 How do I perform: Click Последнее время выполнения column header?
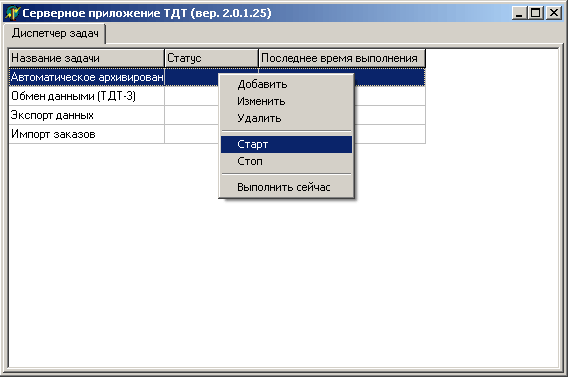click(342, 58)
